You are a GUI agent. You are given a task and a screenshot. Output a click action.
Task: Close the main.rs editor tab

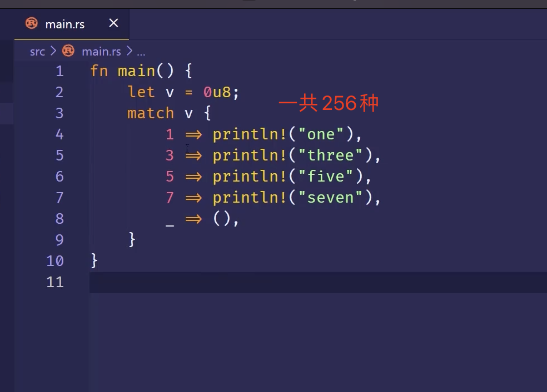[x=113, y=23]
